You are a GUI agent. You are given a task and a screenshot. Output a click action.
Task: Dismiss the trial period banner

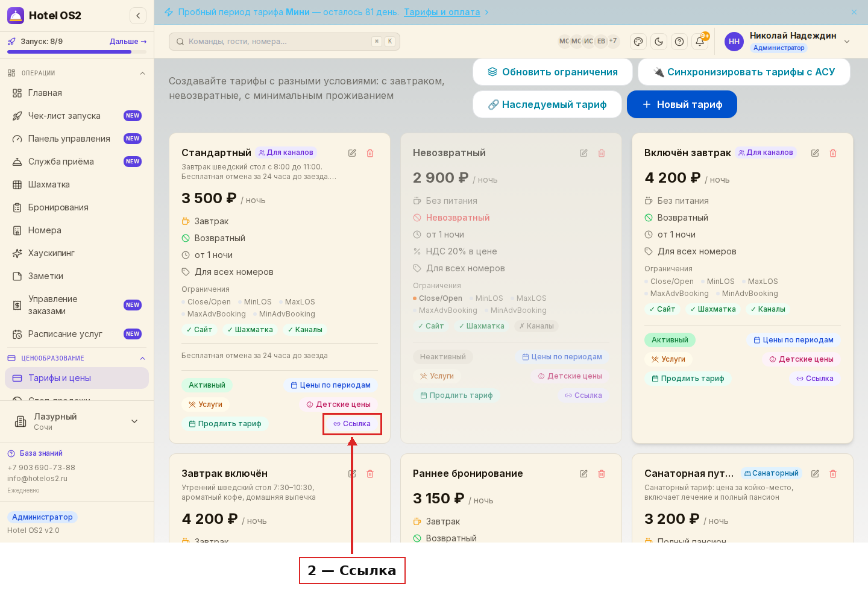[x=854, y=12]
